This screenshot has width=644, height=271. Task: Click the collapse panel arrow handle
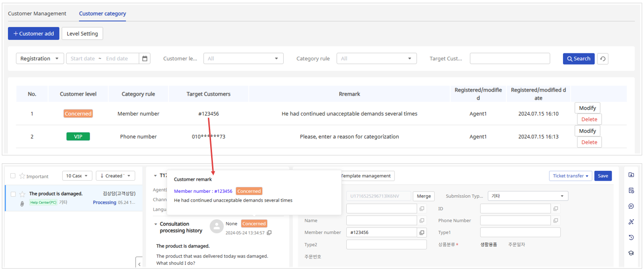(139, 264)
